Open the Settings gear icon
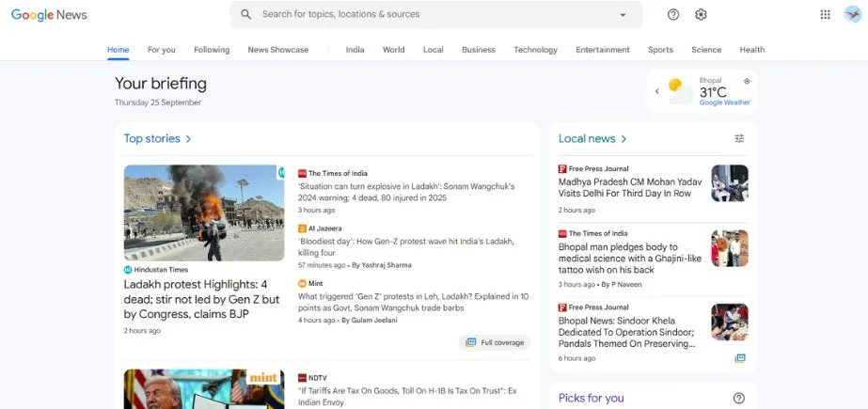The image size is (868, 409). [x=701, y=15]
